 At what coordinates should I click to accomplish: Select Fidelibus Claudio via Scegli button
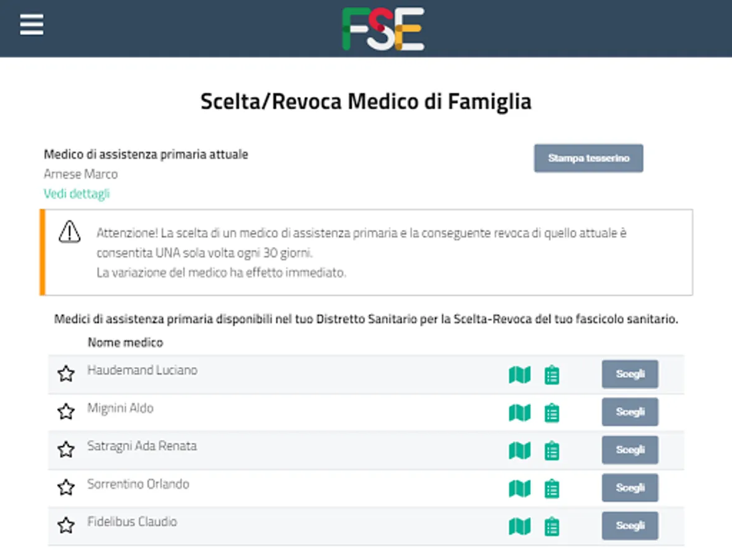click(x=630, y=526)
